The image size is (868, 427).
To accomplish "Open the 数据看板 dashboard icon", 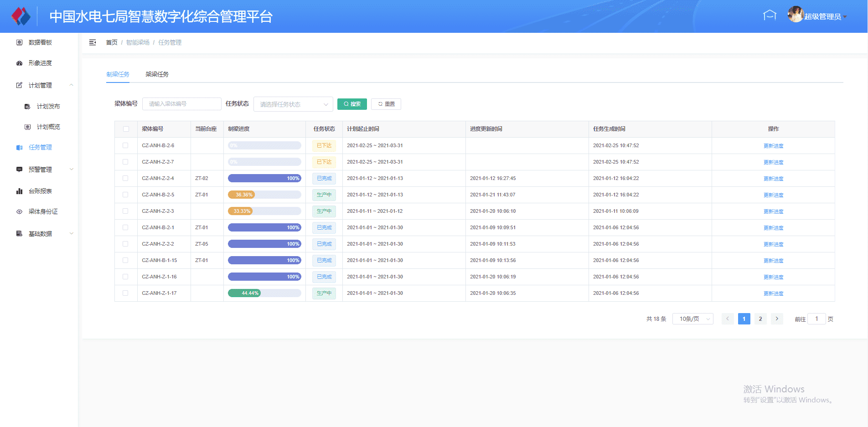I will pos(19,42).
